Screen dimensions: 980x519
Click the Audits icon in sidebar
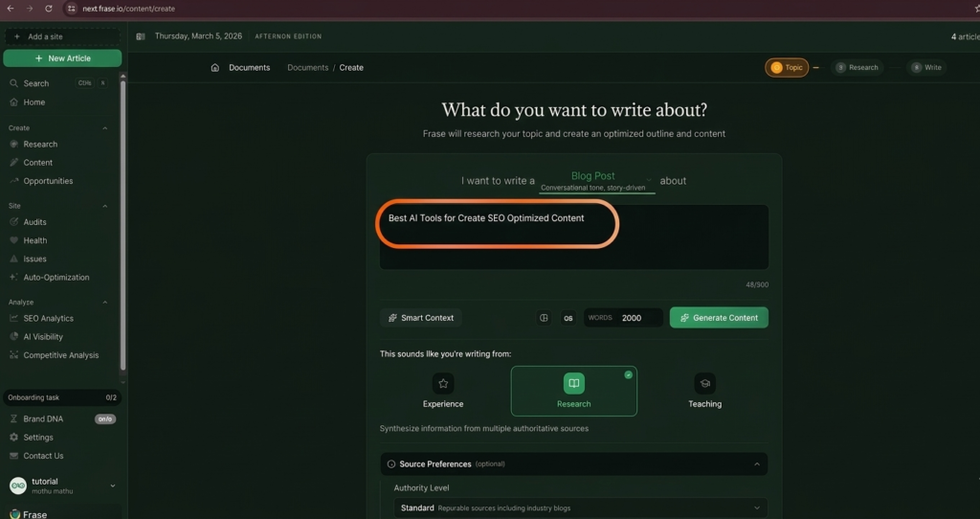click(13, 222)
